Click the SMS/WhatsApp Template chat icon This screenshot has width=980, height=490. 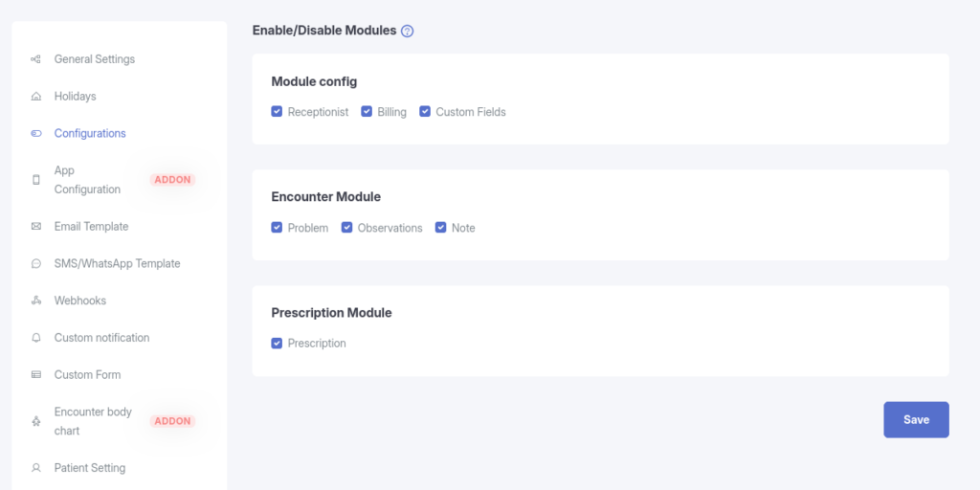[36, 264]
